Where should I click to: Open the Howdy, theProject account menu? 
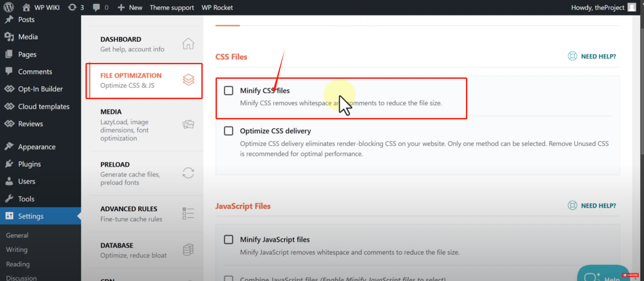(x=602, y=7)
